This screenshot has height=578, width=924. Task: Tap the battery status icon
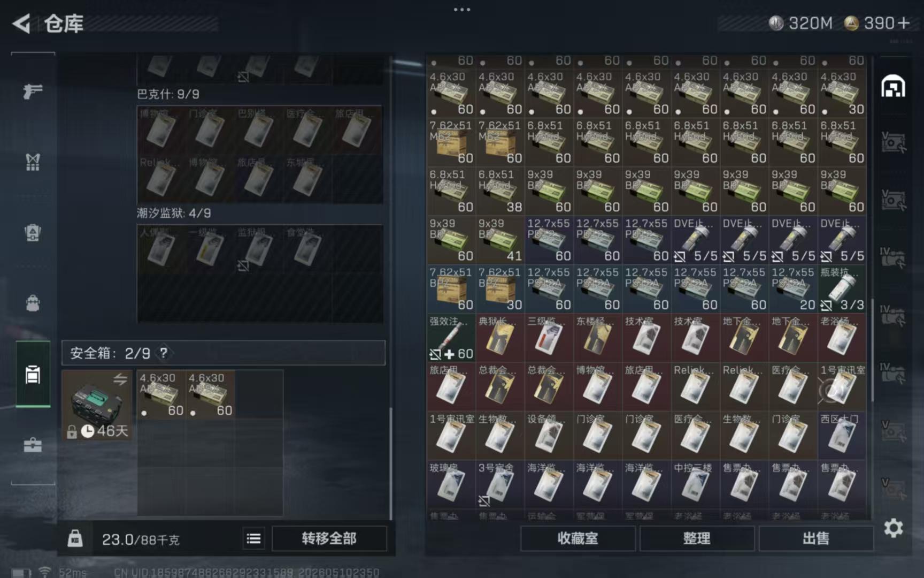21,573
